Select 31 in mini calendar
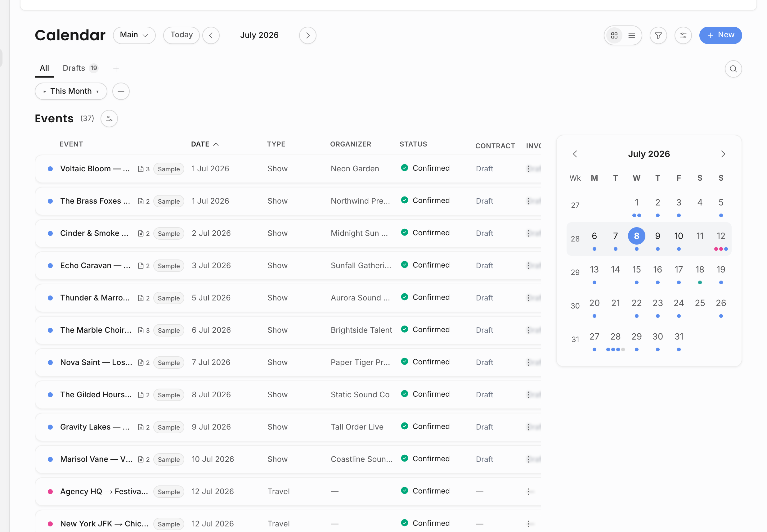Image resolution: width=767 pixels, height=532 pixels. coord(679,337)
